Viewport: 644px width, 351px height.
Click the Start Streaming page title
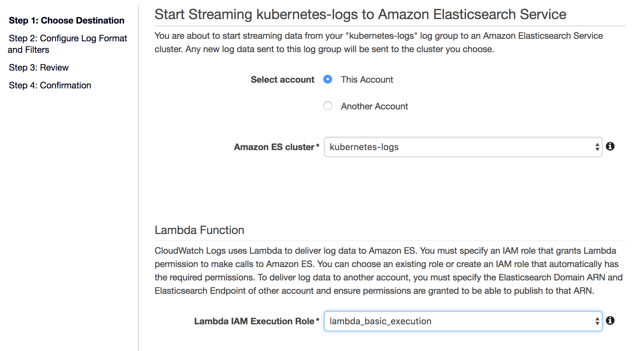coord(360,14)
